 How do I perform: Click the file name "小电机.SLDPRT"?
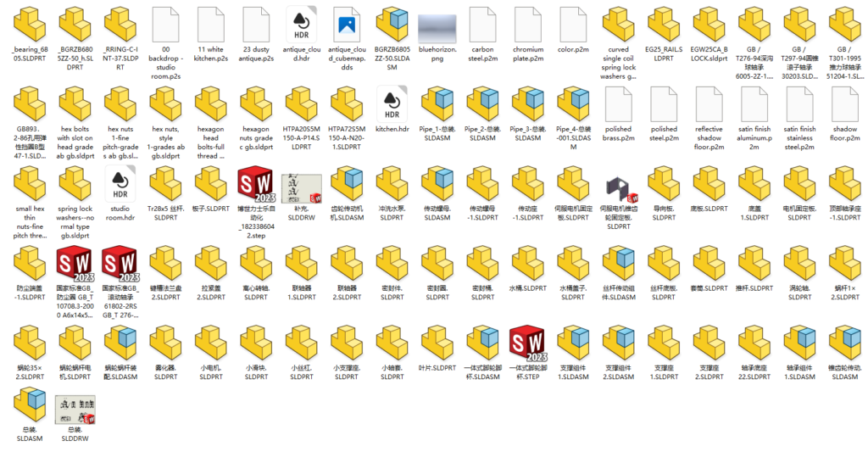(211, 372)
